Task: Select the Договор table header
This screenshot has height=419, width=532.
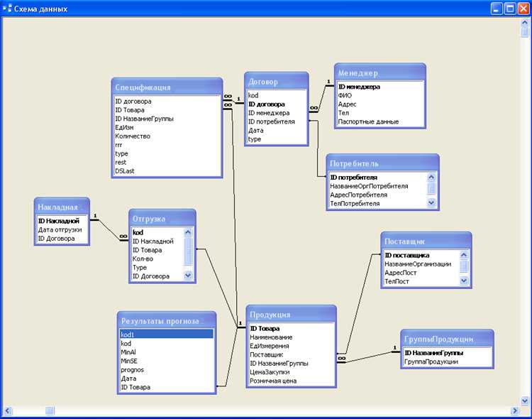Action: 276,82
